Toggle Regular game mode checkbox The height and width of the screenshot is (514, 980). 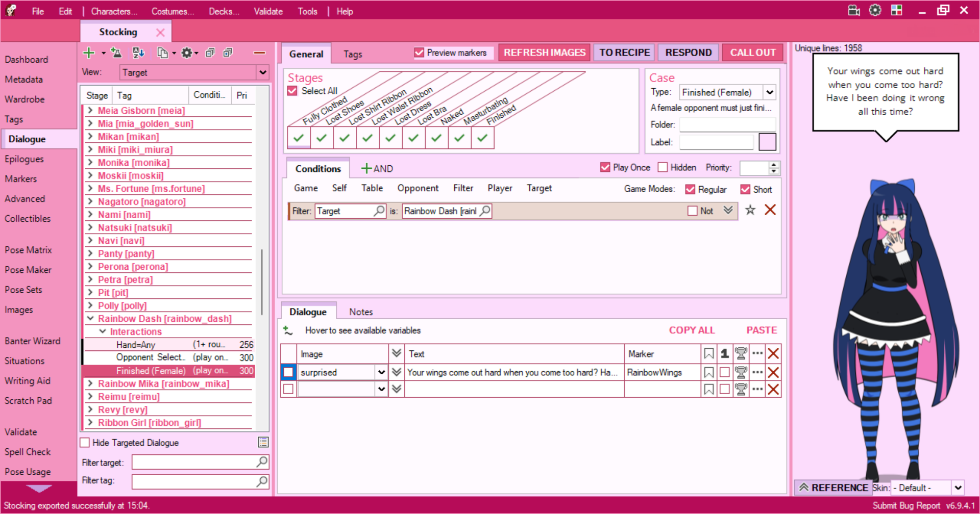point(690,189)
